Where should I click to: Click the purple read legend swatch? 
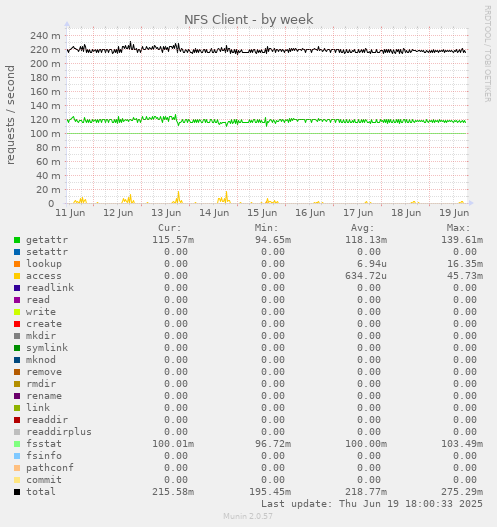tap(17, 300)
